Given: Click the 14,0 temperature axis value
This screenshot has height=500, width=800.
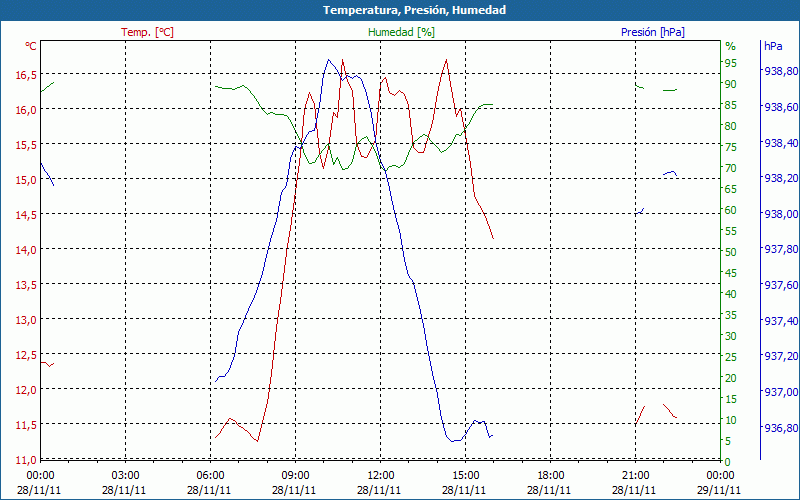Looking at the screenshot, I should [x=27, y=250].
